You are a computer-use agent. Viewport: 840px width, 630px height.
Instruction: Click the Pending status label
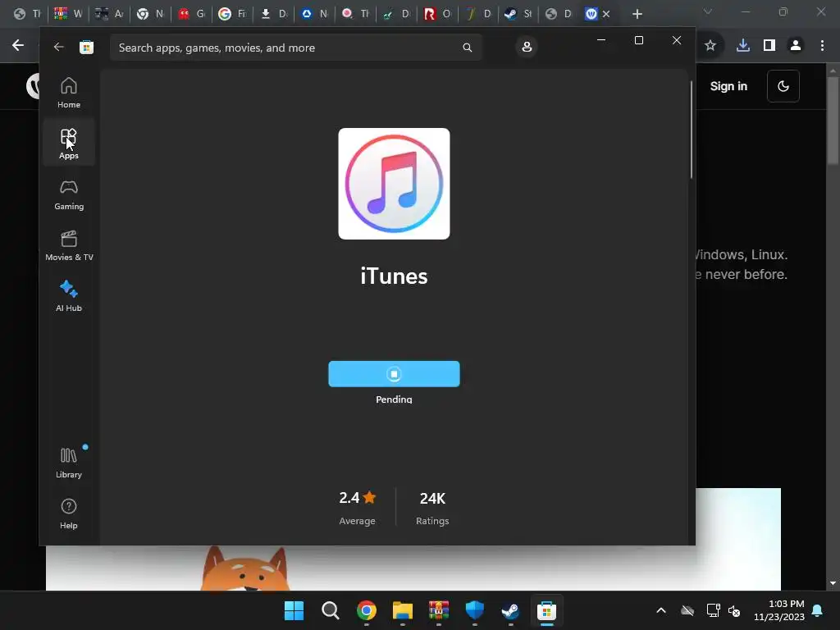(394, 399)
